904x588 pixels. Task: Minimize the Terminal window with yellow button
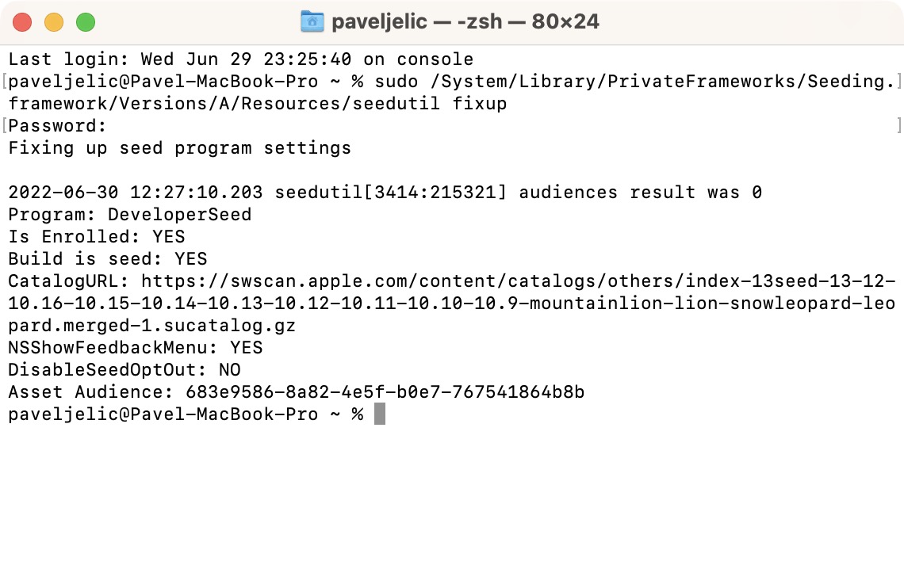pos(54,22)
